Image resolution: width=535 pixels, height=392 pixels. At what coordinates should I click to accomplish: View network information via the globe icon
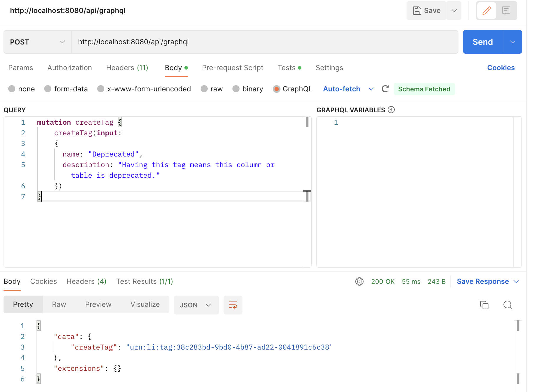[359, 281]
